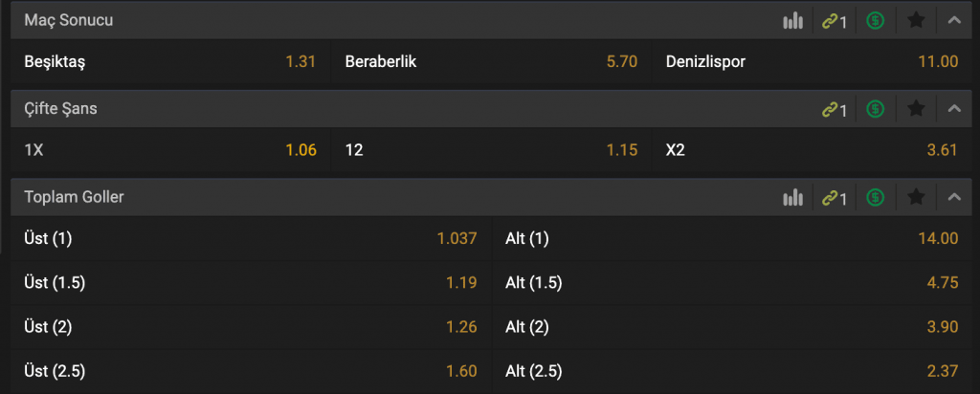The image size is (980, 394).
Task: Collapse the Çifte Şans section
Action: click(x=954, y=109)
